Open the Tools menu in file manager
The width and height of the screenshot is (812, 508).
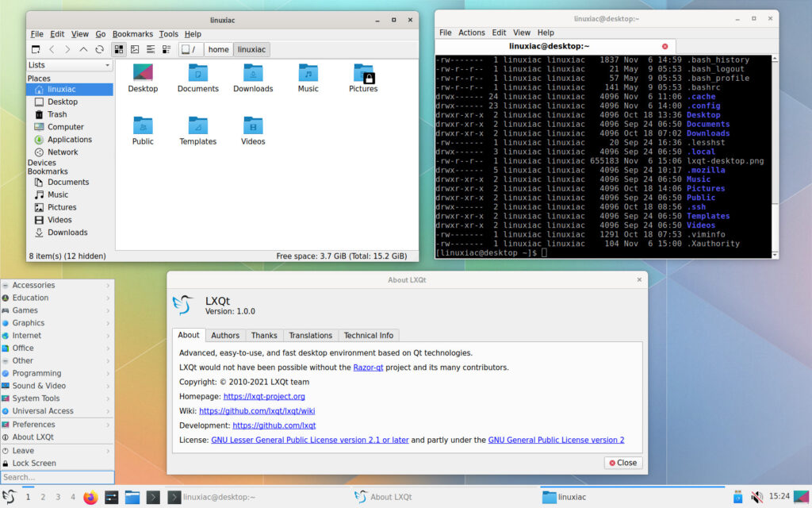(x=168, y=34)
